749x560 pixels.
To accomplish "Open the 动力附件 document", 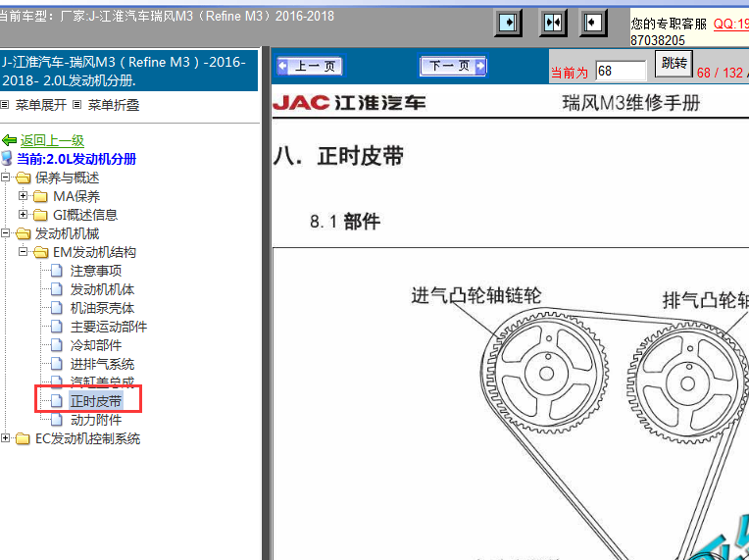I will point(96,420).
